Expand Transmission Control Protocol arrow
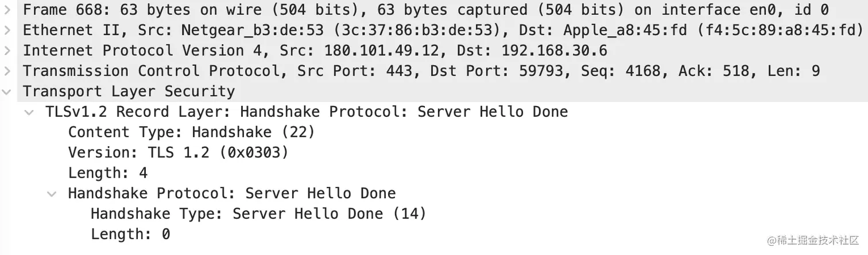Screen dimensions: 868x255 [x=7, y=71]
